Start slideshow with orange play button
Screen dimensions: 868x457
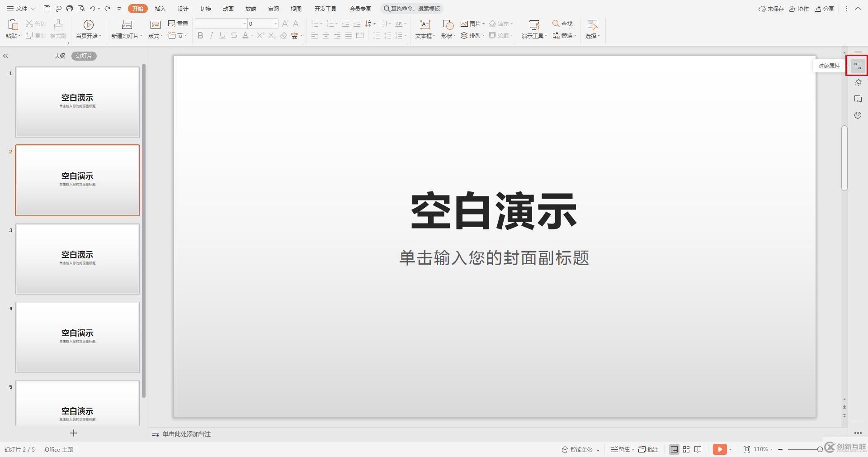click(720, 449)
